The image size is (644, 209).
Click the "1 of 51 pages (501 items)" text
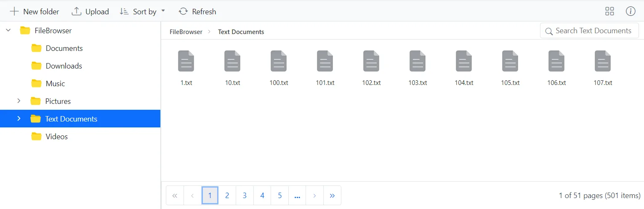[x=600, y=196]
